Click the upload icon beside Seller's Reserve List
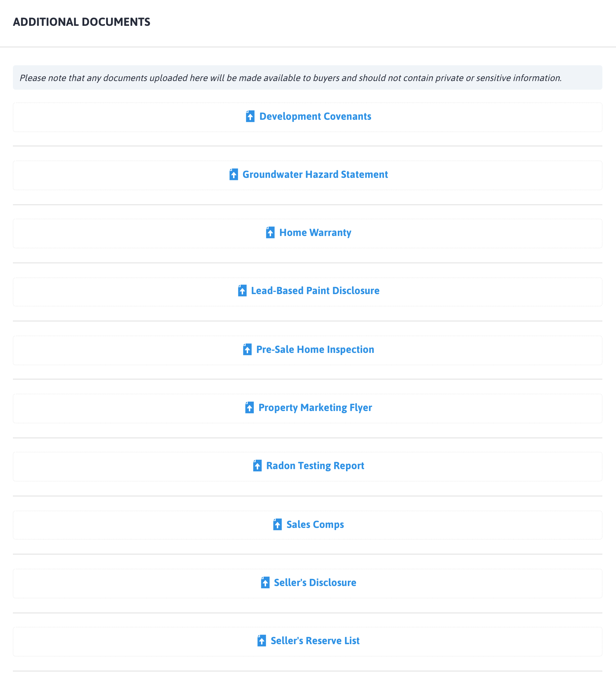The height and width of the screenshot is (675, 616). pyautogui.click(x=261, y=641)
